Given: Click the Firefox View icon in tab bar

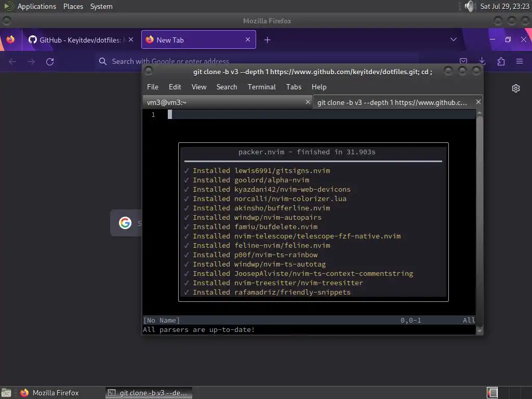Looking at the screenshot, I should (x=10, y=39).
